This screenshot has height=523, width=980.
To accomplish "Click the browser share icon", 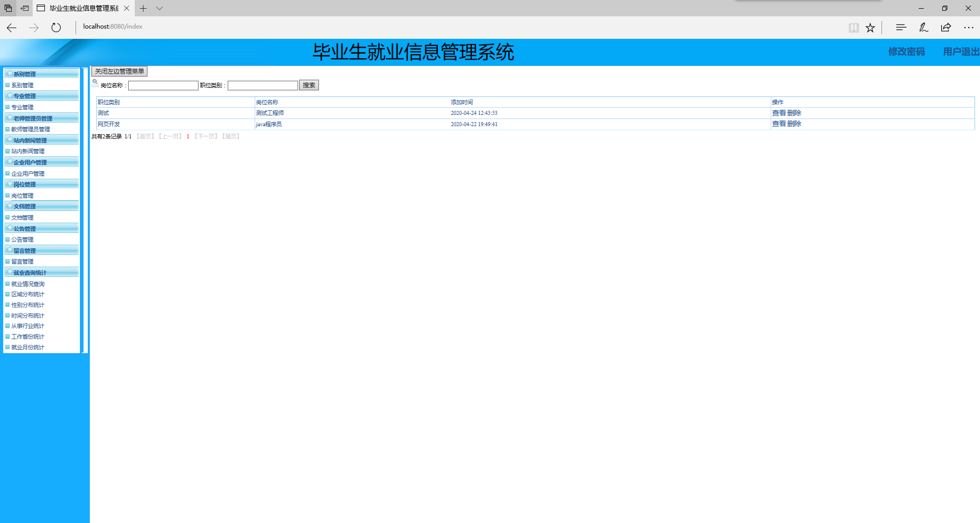I will [946, 28].
